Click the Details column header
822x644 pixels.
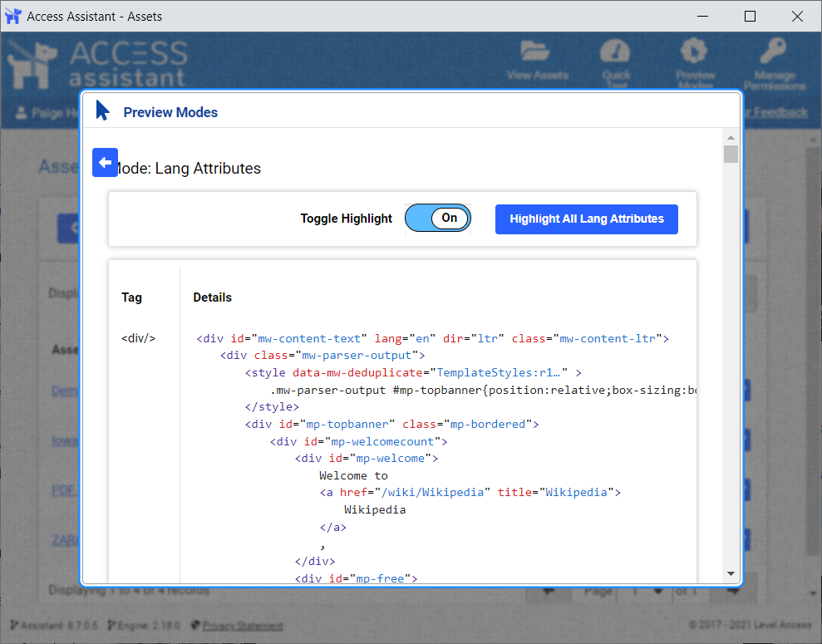[212, 297]
